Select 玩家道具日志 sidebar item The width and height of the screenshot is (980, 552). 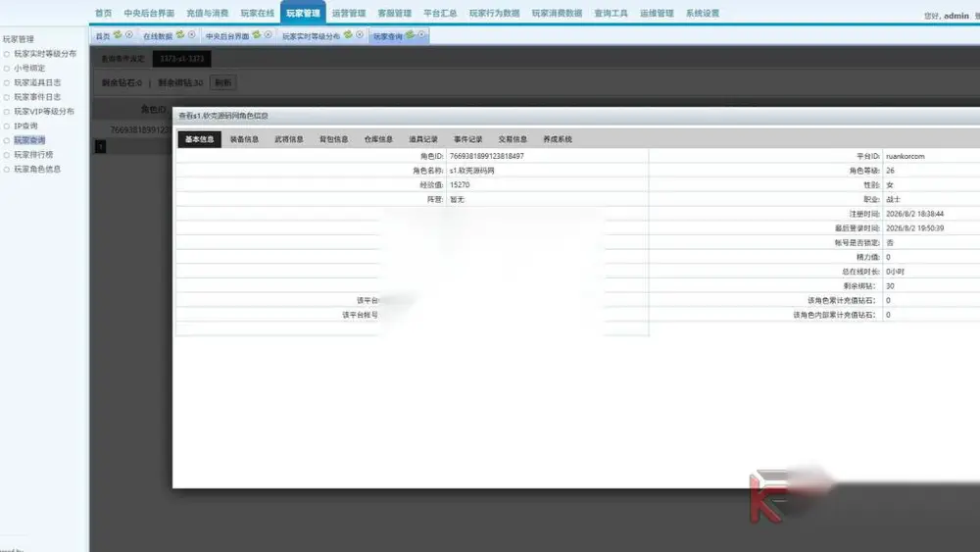pos(37,82)
